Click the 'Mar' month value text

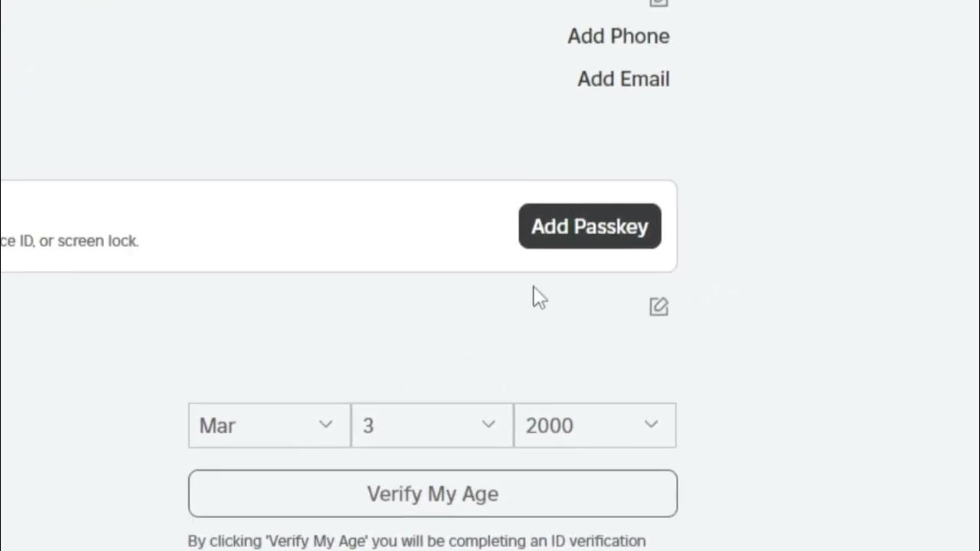pyautogui.click(x=217, y=426)
